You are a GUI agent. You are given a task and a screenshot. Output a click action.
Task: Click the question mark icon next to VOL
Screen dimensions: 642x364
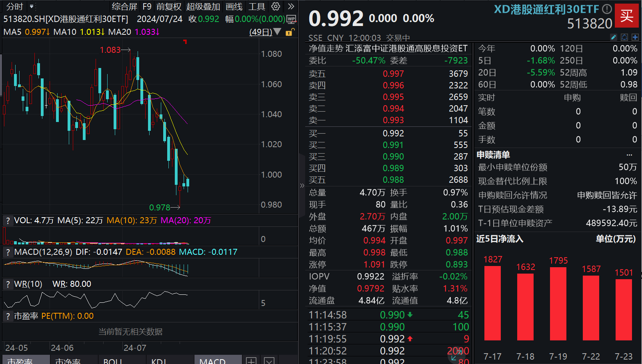click(x=8, y=220)
